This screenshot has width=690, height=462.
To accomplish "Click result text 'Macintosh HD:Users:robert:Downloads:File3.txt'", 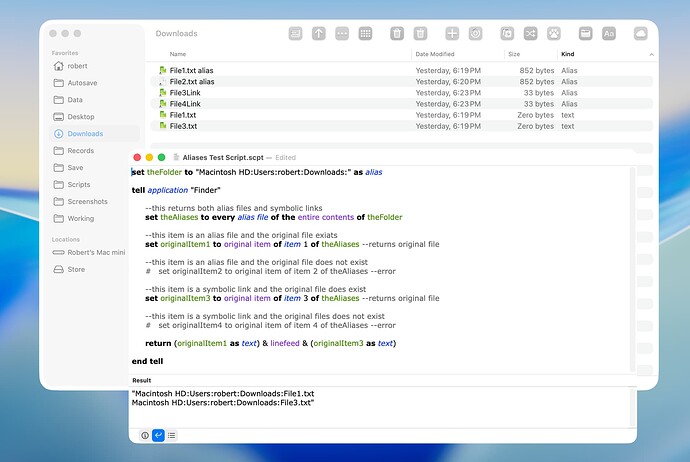I will 223,403.
